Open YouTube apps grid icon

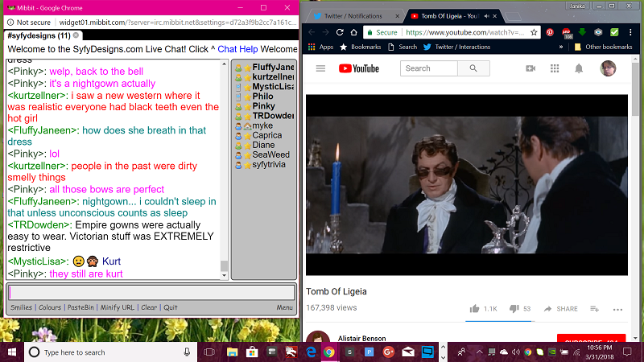[x=555, y=68]
